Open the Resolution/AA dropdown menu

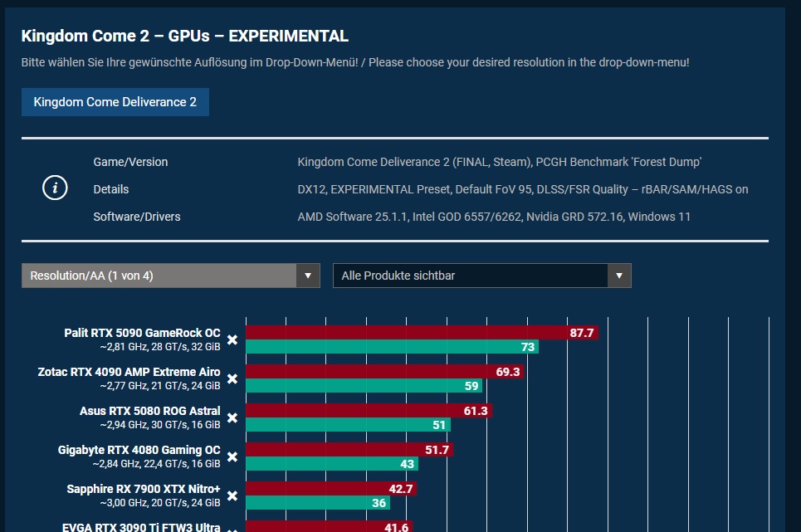click(171, 276)
